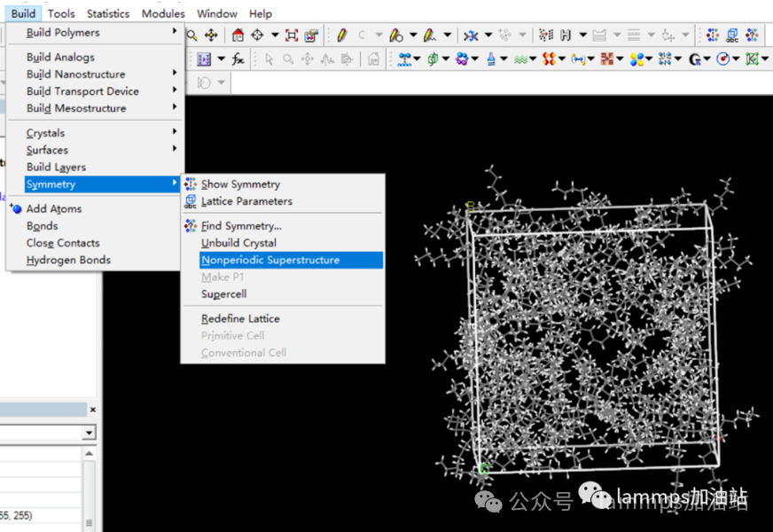Open the Window menu
This screenshot has width=773, height=532.
[217, 14]
